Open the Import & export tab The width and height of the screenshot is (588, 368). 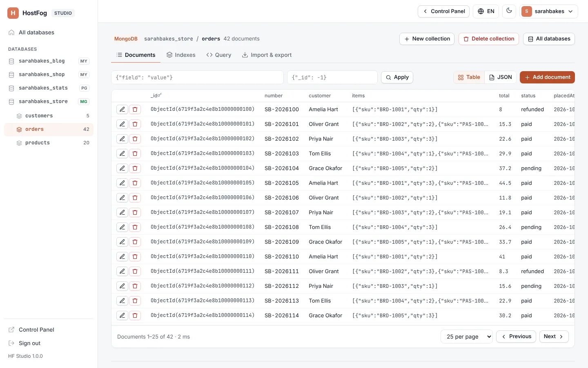(x=267, y=55)
